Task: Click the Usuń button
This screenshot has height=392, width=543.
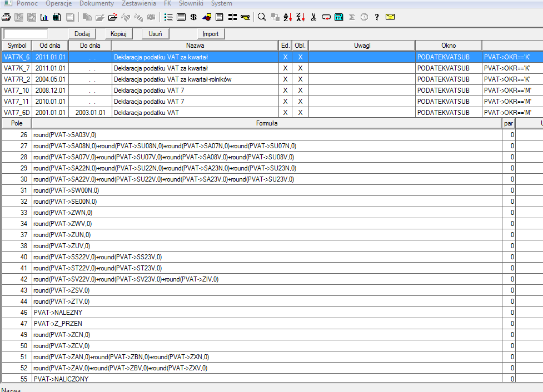Action: [155, 34]
